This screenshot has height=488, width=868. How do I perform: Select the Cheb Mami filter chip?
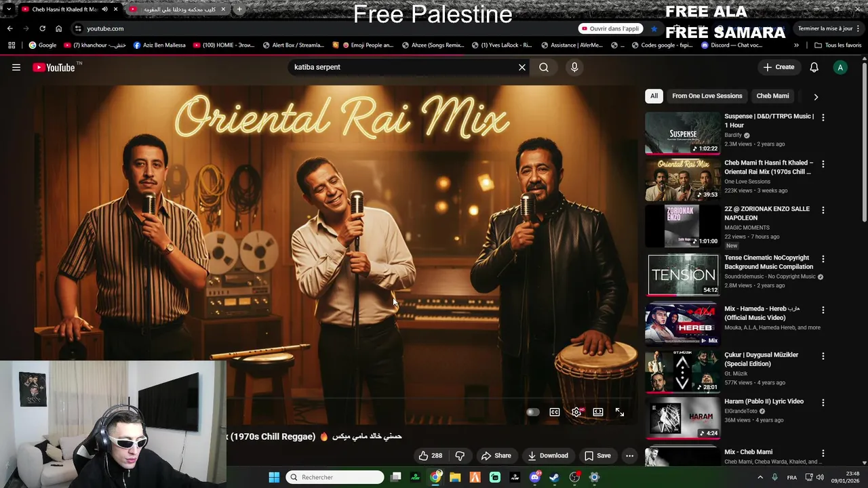[772, 96]
